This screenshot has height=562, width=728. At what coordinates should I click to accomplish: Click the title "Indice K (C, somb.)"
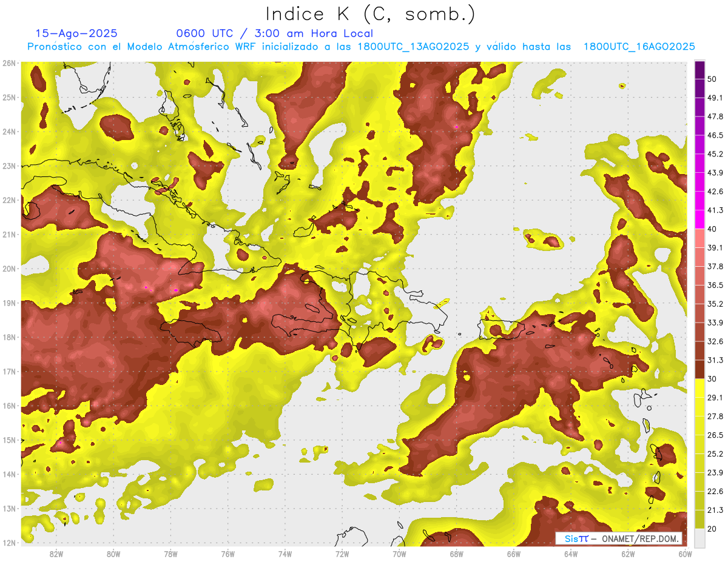coord(370,14)
